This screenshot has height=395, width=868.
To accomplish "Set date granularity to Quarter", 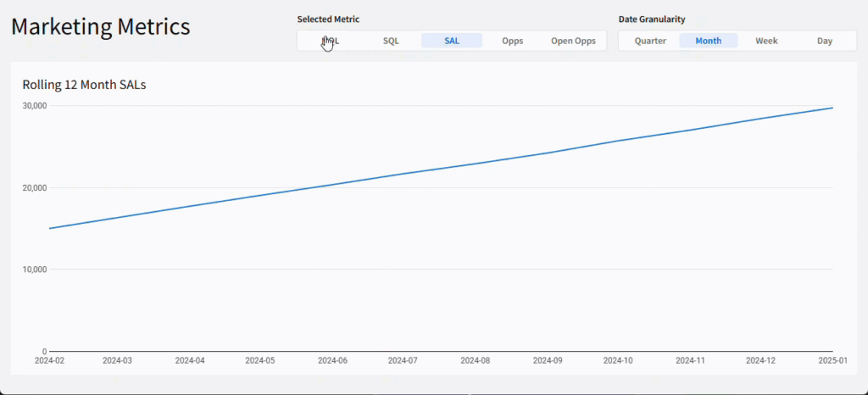I will [650, 41].
